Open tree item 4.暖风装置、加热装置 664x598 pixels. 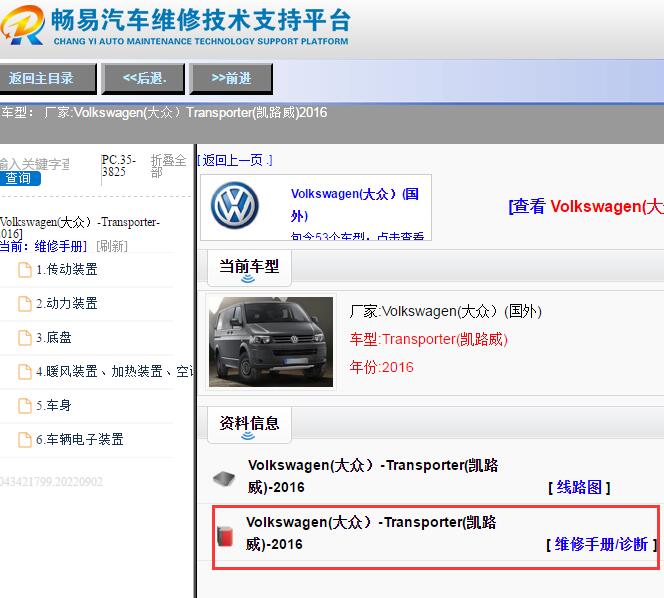[x=115, y=371]
